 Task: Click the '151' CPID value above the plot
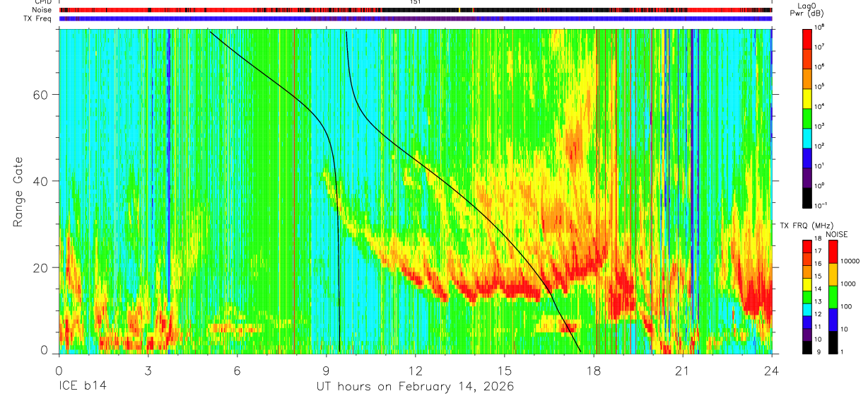pos(416,3)
